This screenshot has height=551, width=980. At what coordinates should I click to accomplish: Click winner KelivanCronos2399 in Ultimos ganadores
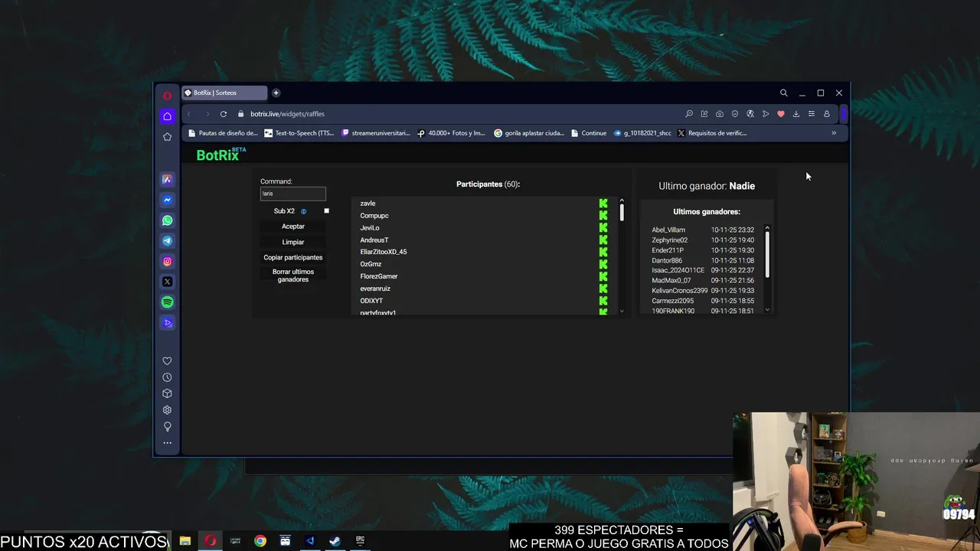click(680, 291)
